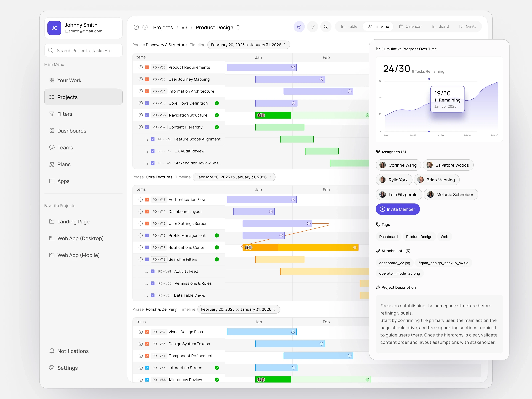Viewport: 532px width, 399px height.
Task: Toggle checkbox for Interaction States task
Action: pos(147,368)
